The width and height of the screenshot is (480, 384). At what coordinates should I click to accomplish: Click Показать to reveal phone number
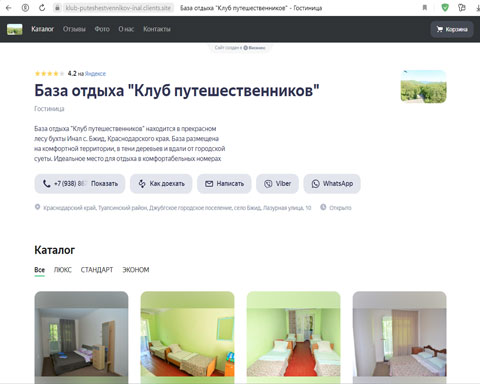pos(105,184)
